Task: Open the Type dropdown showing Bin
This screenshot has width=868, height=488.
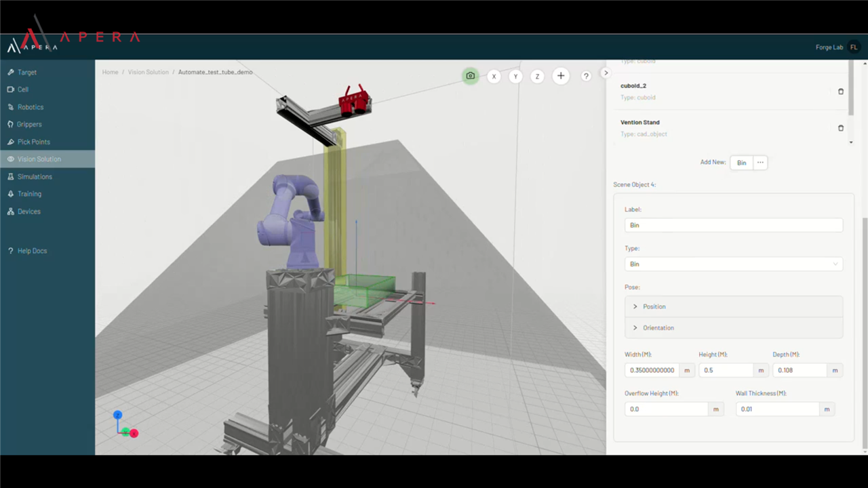Action: coord(734,264)
